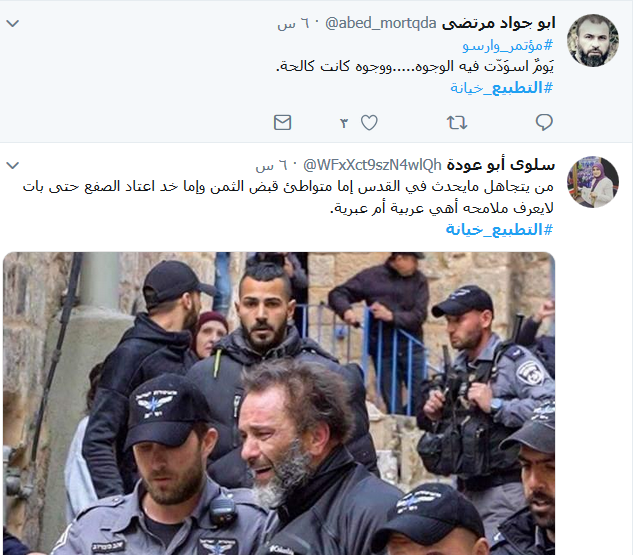The image size is (633, 555).
Task: Open more options chevron on first tweet
Action: click(13, 23)
